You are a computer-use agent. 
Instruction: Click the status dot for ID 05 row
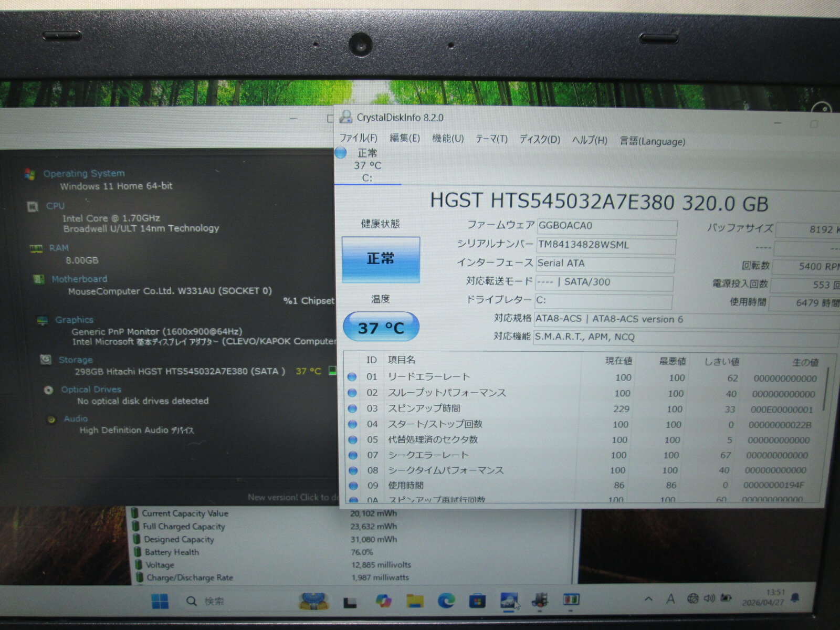click(x=352, y=439)
